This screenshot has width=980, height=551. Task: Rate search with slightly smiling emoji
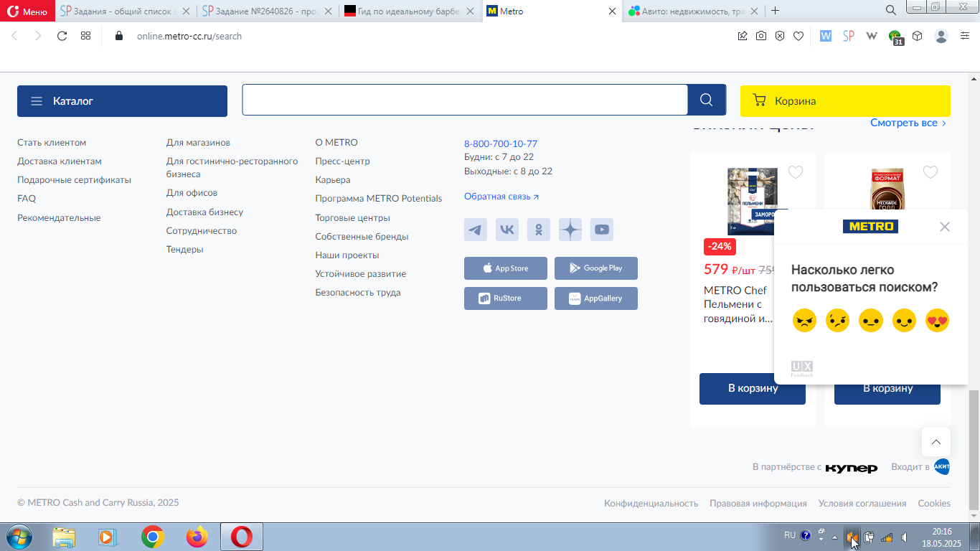(905, 320)
